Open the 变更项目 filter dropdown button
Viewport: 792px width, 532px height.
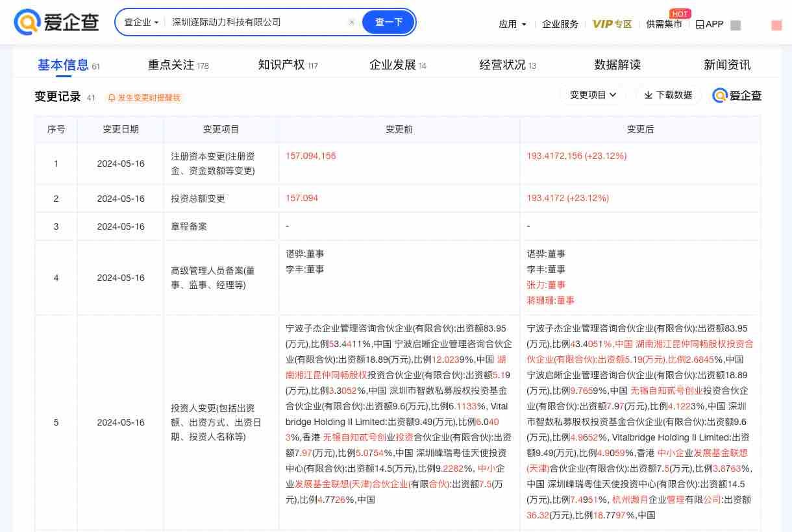pyautogui.click(x=593, y=95)
